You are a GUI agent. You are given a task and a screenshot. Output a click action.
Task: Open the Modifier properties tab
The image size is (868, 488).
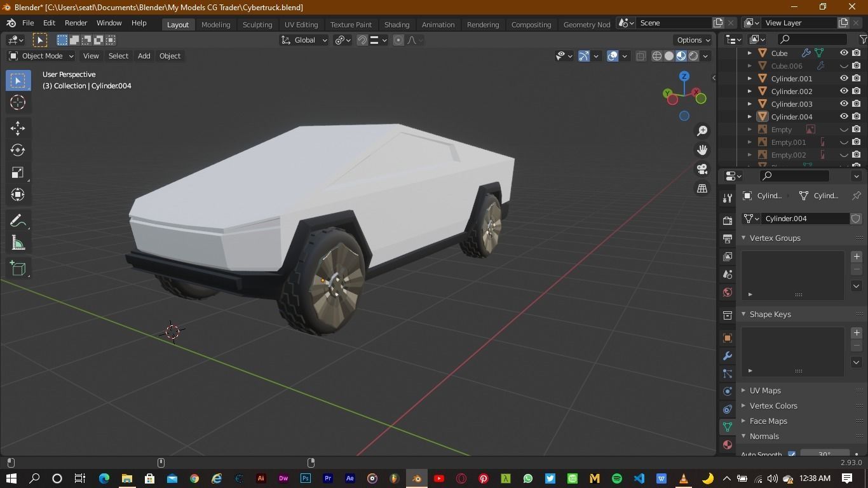point(728,356)
